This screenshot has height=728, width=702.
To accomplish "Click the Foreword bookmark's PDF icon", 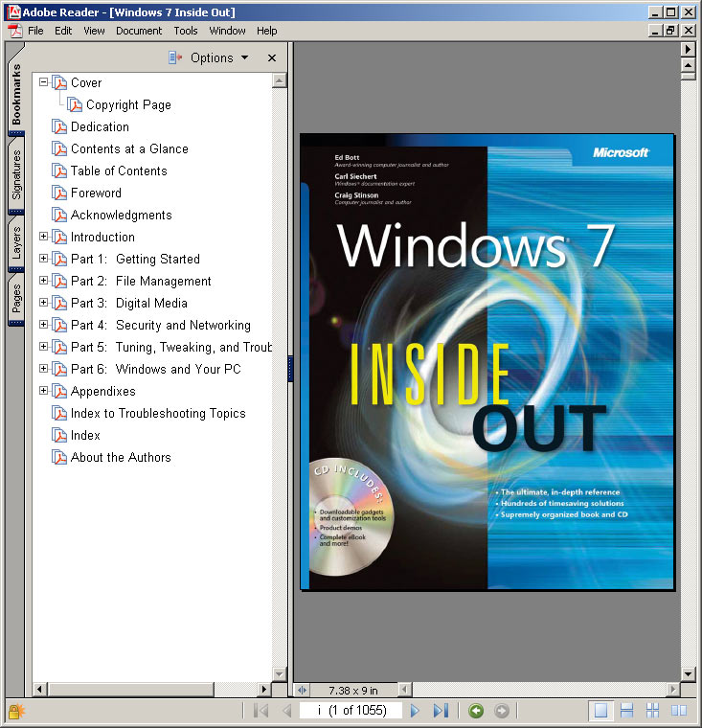I will (x=59, y=193).
